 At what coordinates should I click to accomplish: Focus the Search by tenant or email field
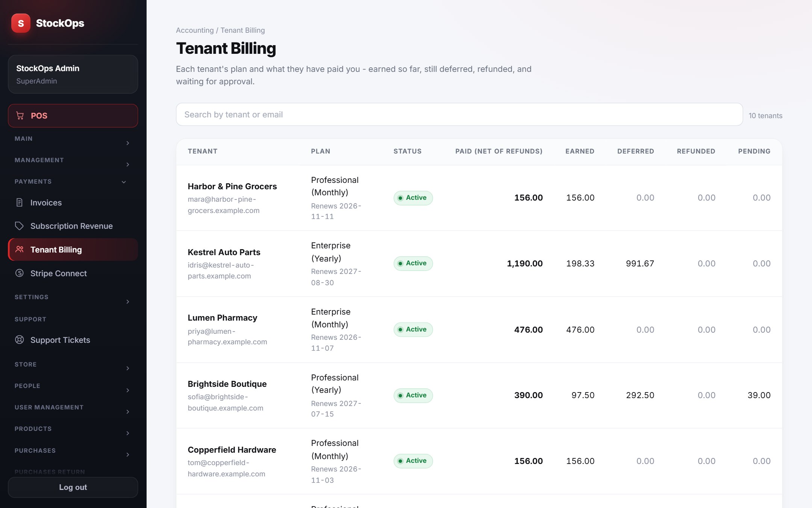[x=459, y=114]
